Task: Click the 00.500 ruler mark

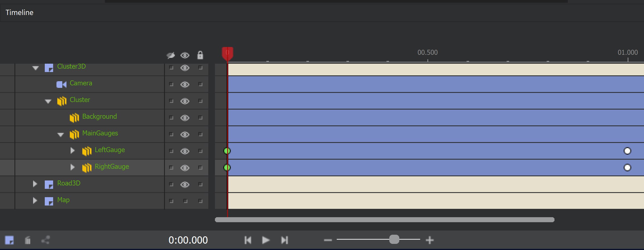Action: coord(428,53)
